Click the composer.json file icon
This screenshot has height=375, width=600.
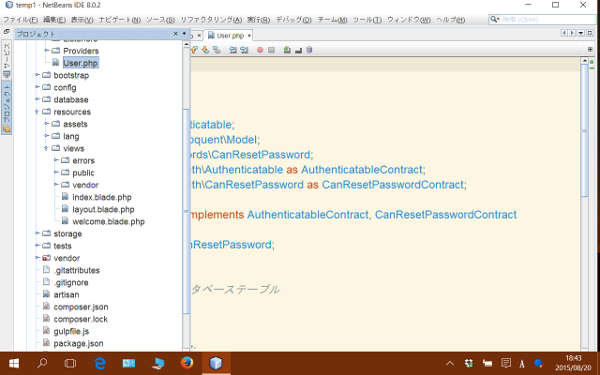pos(46,307)
